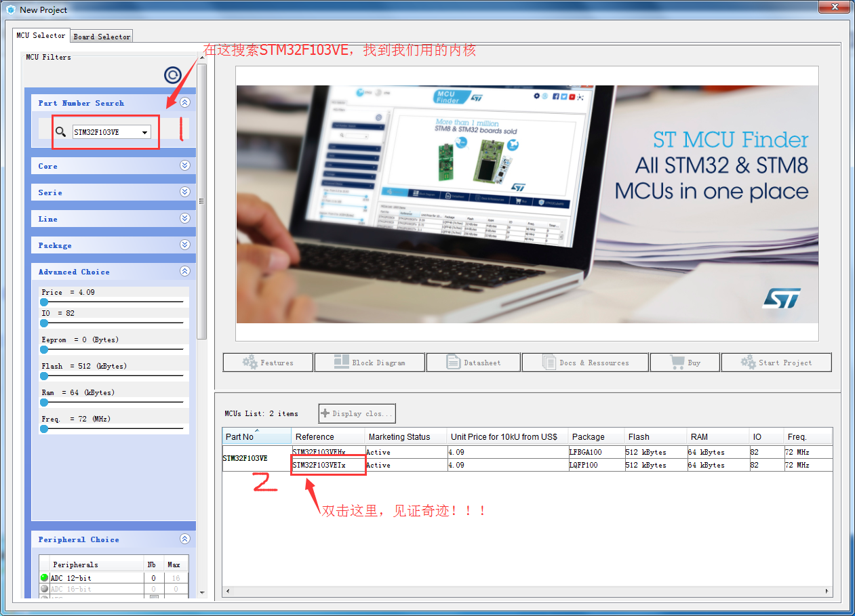
Task: Adjust the Ram slider handle
Action: (x=44, y=403)
